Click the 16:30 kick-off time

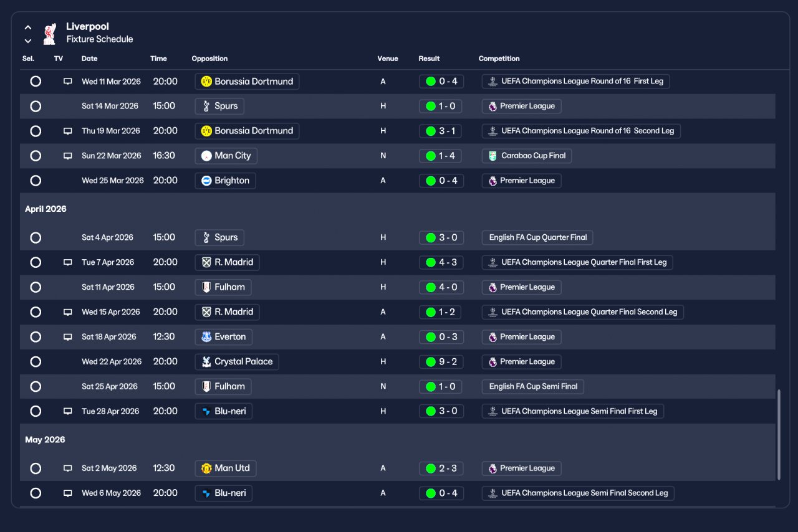point(164,156)
